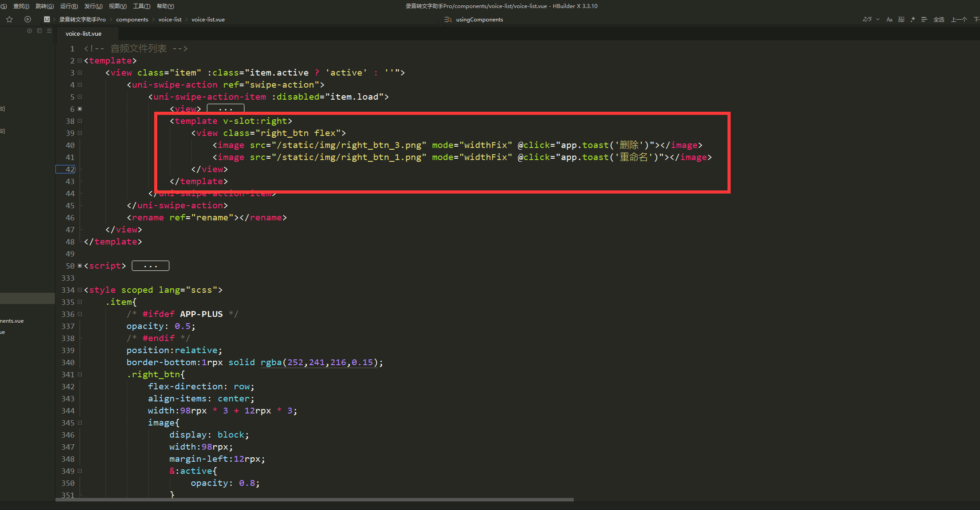Click the run play icon in toolbar
Image resolution: width=980 pixels, height=510 pixels.
point(28,19)
